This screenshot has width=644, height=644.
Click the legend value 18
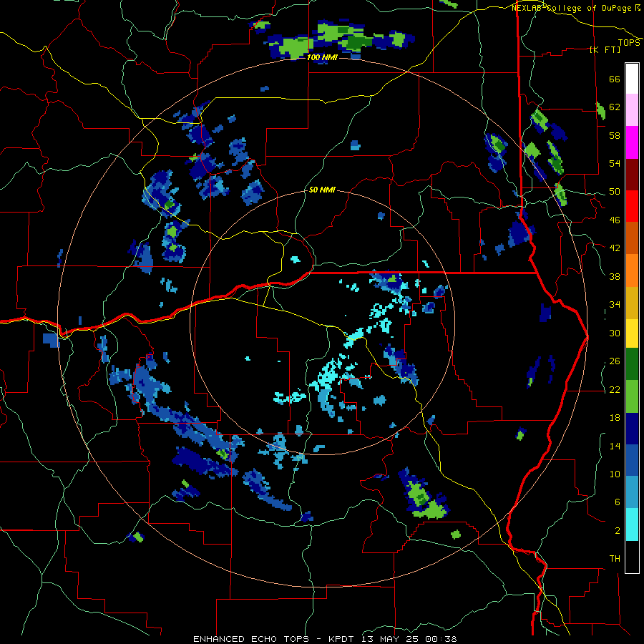click(x=615, y=418)
